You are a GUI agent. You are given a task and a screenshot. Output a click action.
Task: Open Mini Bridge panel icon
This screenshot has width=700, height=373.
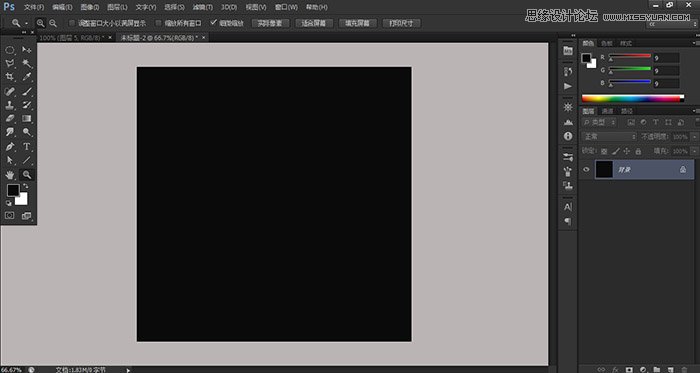[x=568, y=51]
